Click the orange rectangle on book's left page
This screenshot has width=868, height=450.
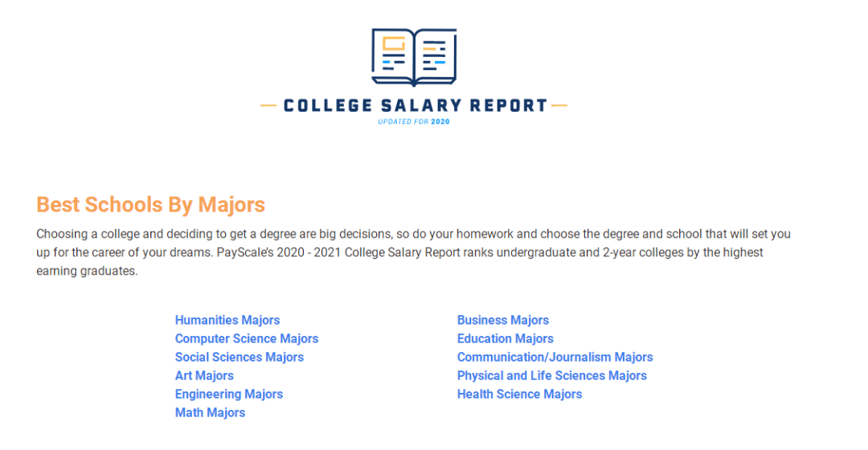coord(394,43)
